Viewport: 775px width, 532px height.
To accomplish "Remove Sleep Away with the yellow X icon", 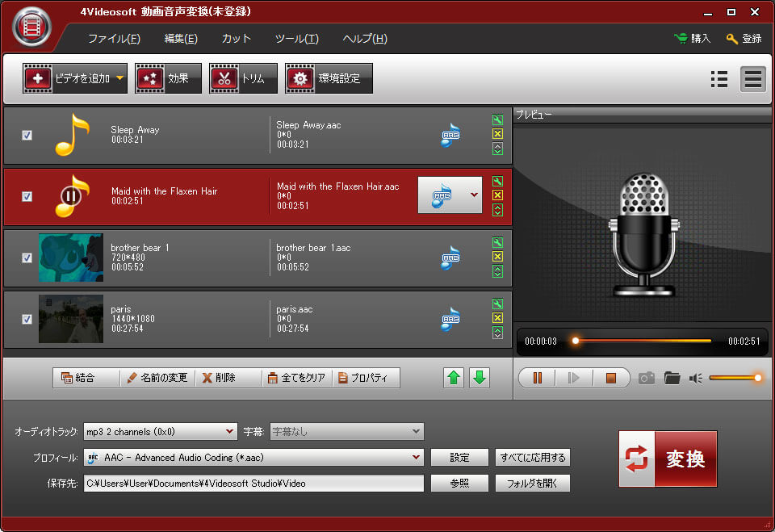I will (x=498, y=134).
